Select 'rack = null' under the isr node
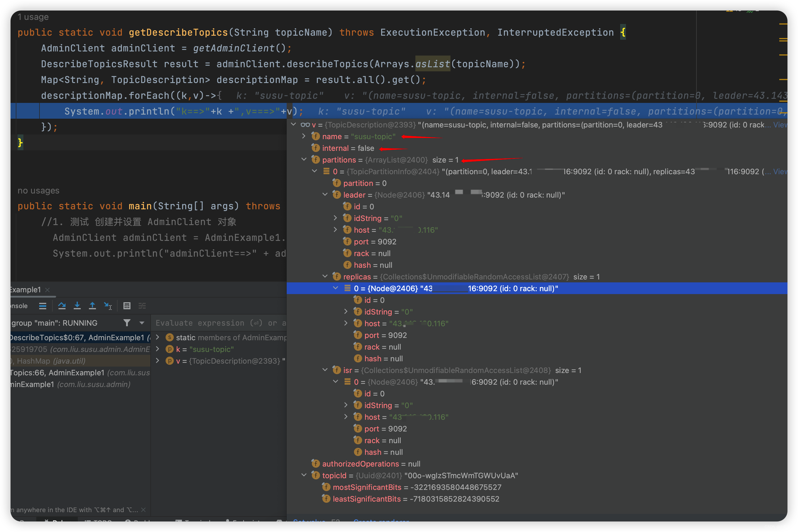Screen dimensions: 798x532 [383, 441]
